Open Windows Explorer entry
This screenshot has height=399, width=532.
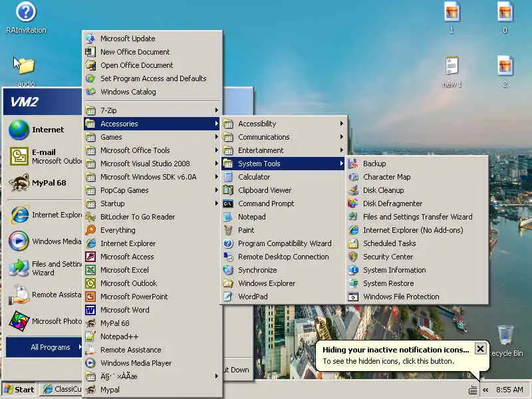tap(283, 283)
